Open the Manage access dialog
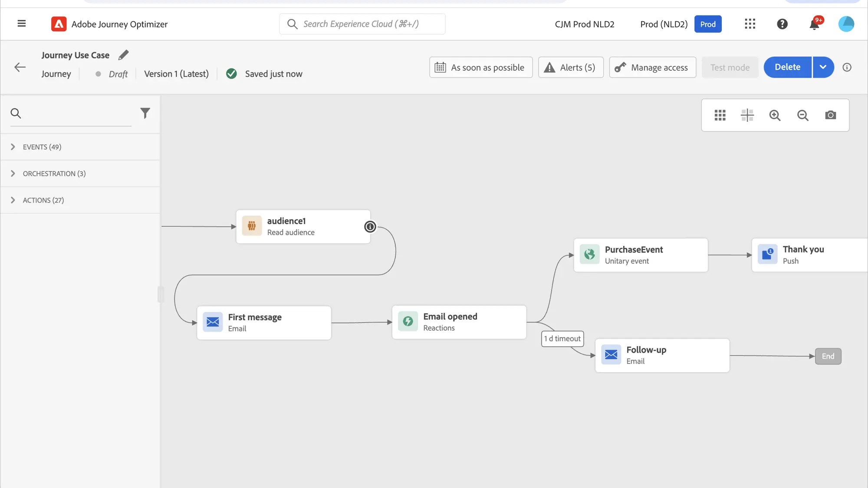 click(652, 67)
